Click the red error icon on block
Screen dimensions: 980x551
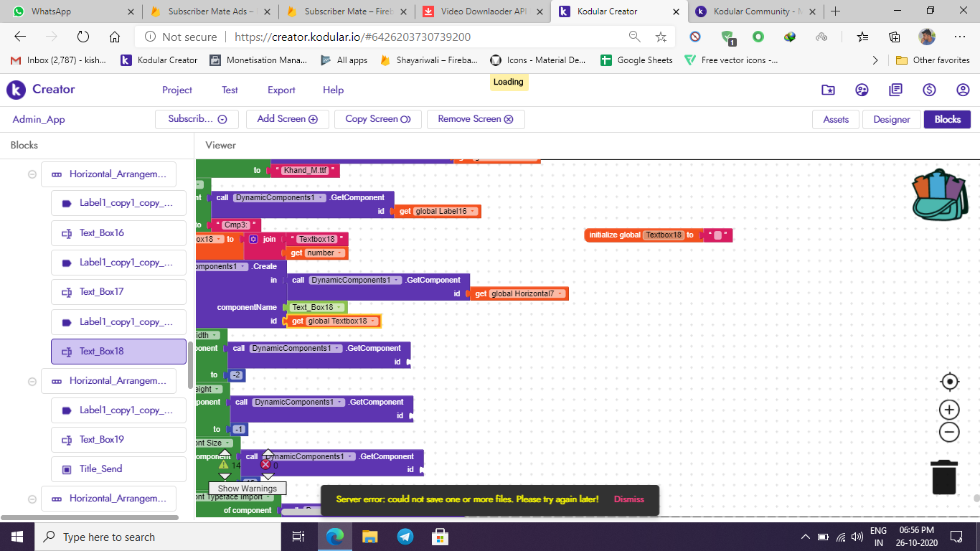point(265,465)
